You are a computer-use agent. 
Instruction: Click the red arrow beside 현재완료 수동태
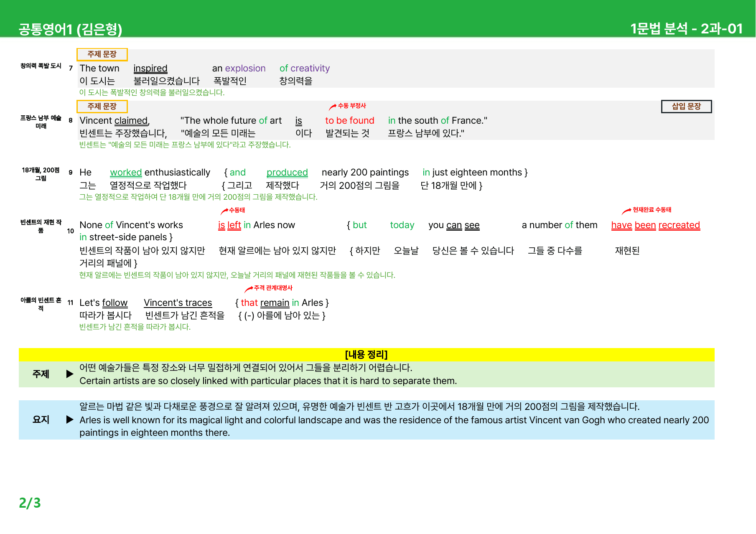[x=626, y=211]
